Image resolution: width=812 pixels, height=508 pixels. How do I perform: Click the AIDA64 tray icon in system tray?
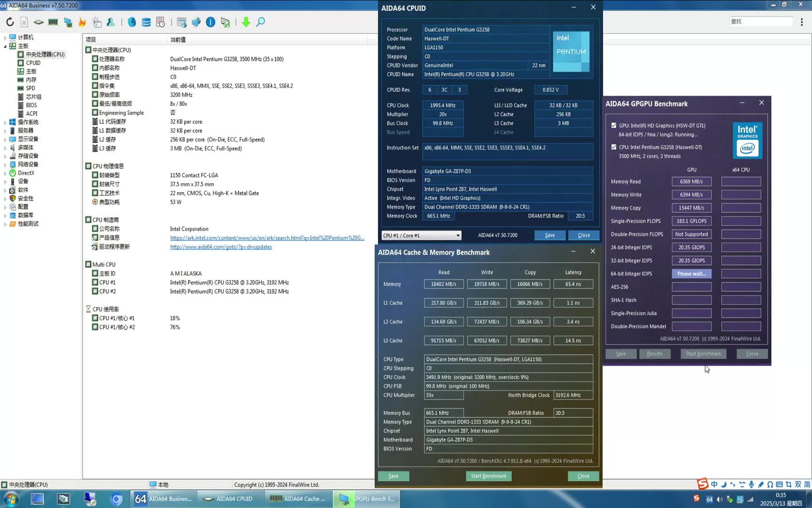tap(710, 499)
